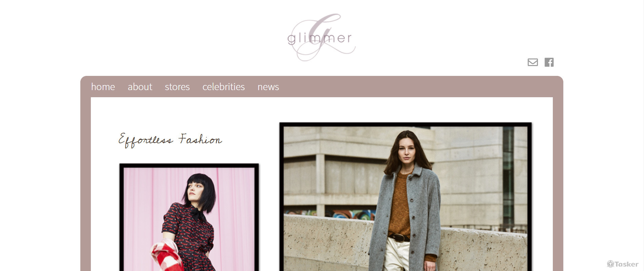The image size is (644, 271).
Task: Visit the Facebook page via the icon
Action: [x=549, y=62]
